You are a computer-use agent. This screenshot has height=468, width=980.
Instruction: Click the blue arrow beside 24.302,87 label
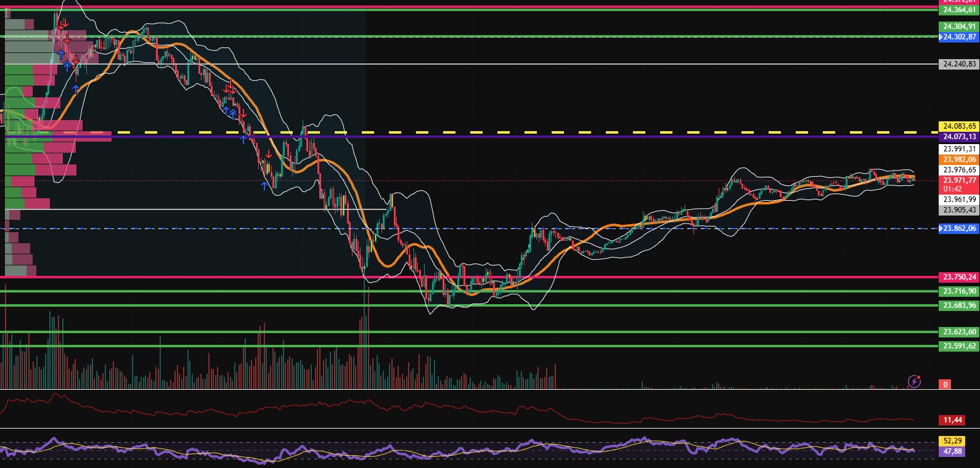click(941, 37)
